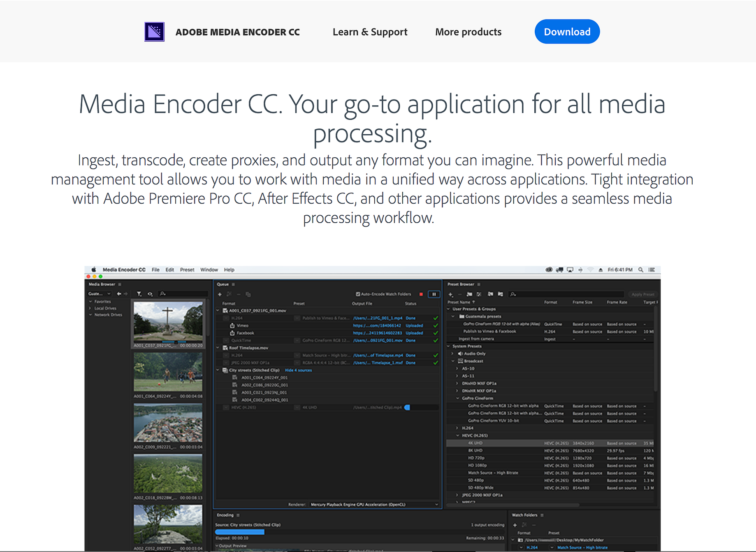Click the Pause queue button
Viewport: 756px width, 552px height.
[x=434, y=295]
